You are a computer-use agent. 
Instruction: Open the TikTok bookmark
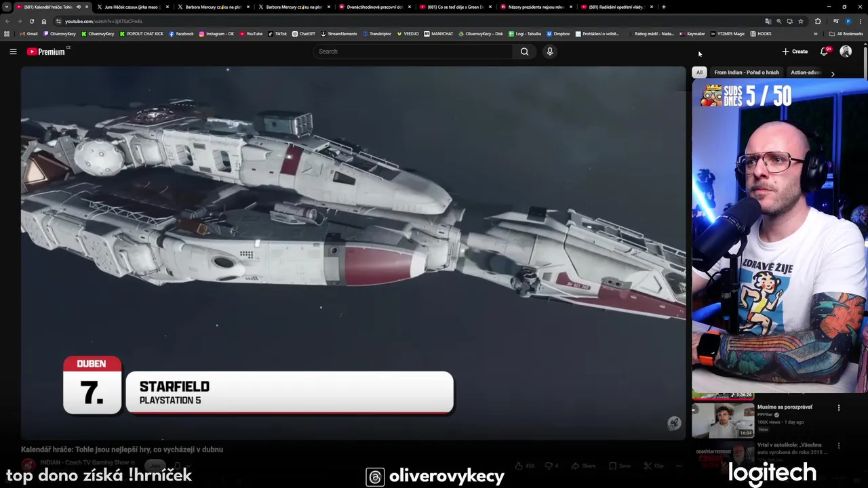click(x=277, y=33)
